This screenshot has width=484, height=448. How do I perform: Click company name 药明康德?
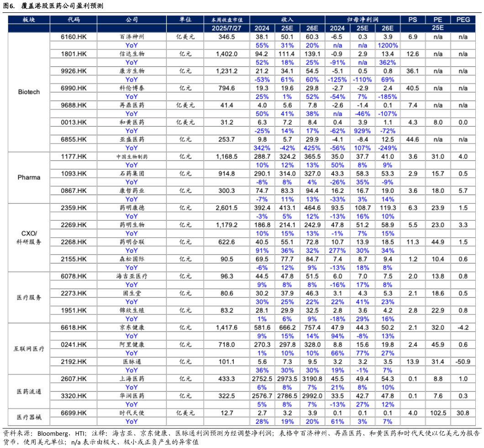click(x=132, y=208)
